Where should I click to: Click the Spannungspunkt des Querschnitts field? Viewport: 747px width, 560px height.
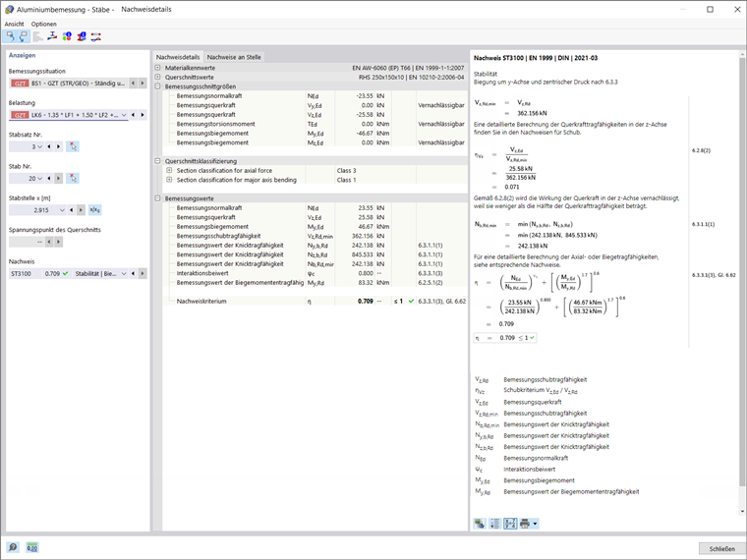coord(27,242)
